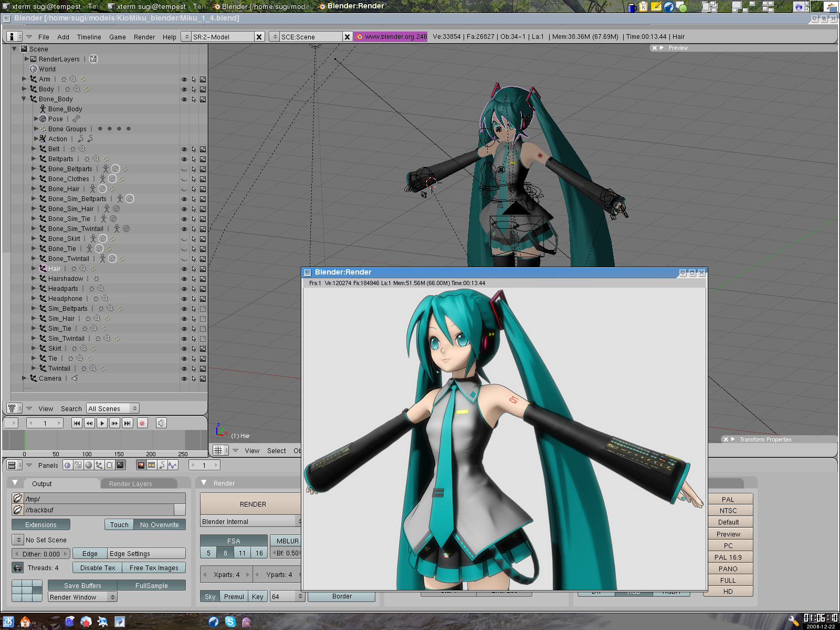The width and height of the screenshot is (840, 630).
Task: Toggle the Edge render option
Action: pos(90,553)
